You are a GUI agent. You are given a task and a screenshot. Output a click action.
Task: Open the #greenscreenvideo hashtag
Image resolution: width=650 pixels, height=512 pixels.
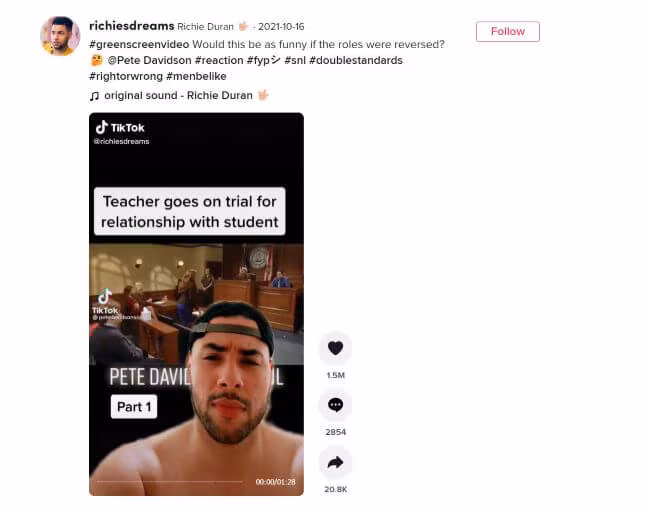pyautogui.click(x=139, y=44)
